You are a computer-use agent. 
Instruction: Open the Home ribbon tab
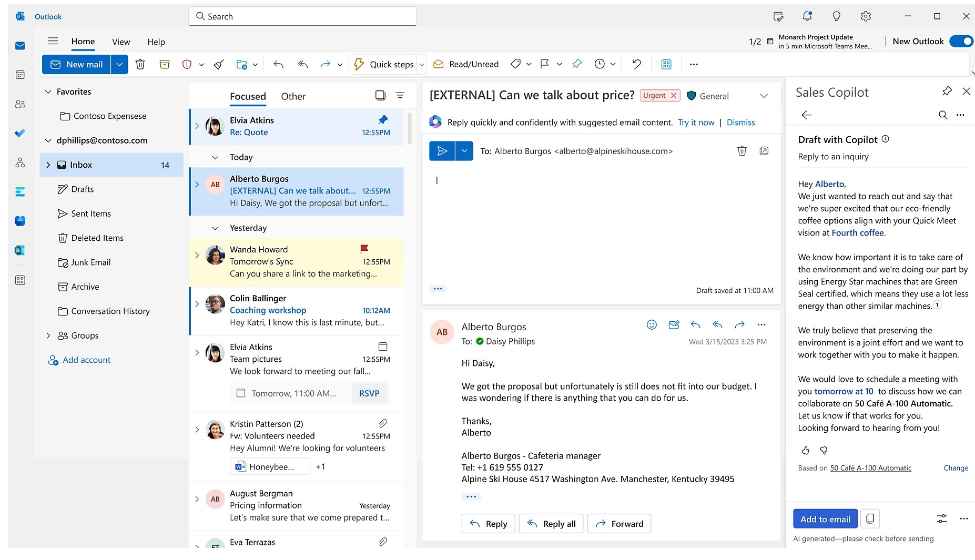coord(83,42)
